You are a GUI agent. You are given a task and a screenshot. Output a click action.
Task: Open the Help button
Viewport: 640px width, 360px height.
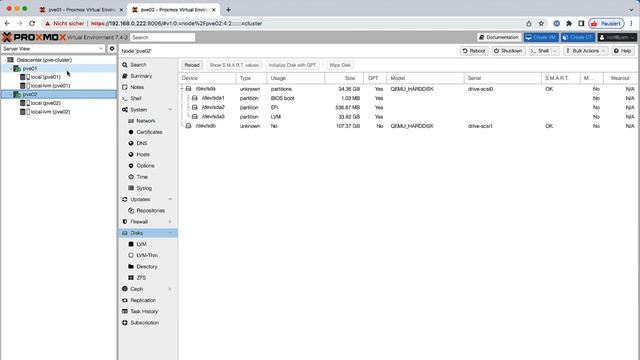pyautogui.click(x=622, y=51)
